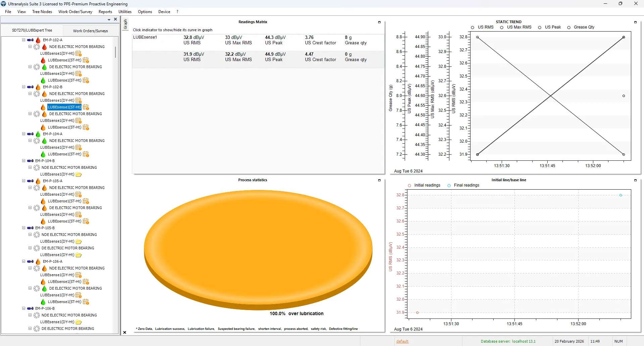
Task: Click bearing icon of DE bearing under EM-P-105-B
Action: [37, 248]
